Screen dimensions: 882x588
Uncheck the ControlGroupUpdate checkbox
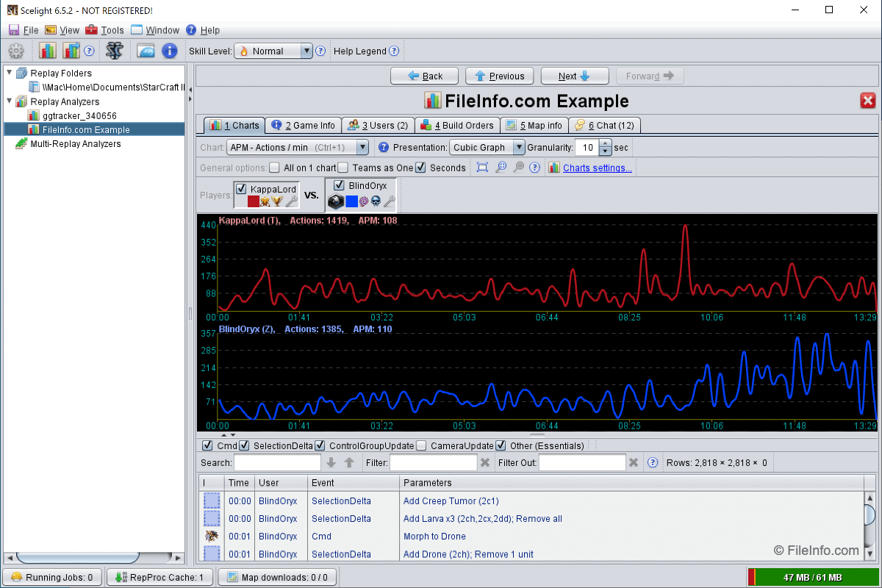click(x=320, y=445)
